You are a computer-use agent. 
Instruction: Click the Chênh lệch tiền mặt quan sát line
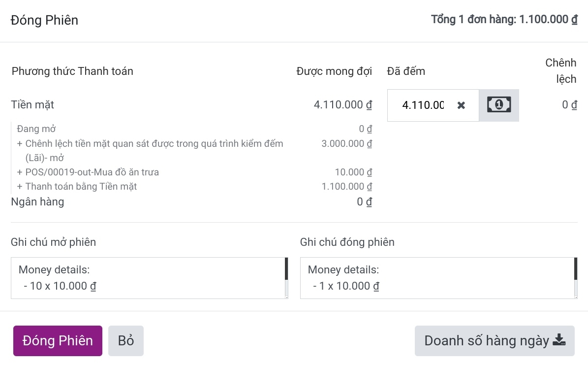pos(150,151)
